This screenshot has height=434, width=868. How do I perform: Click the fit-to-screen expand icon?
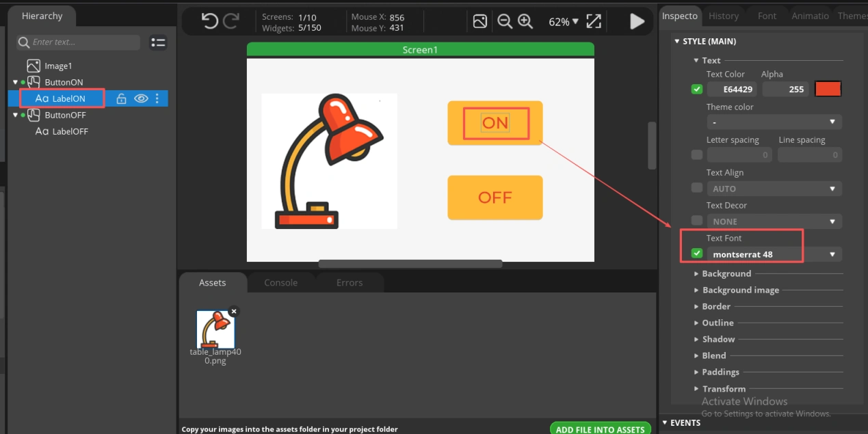594,22
